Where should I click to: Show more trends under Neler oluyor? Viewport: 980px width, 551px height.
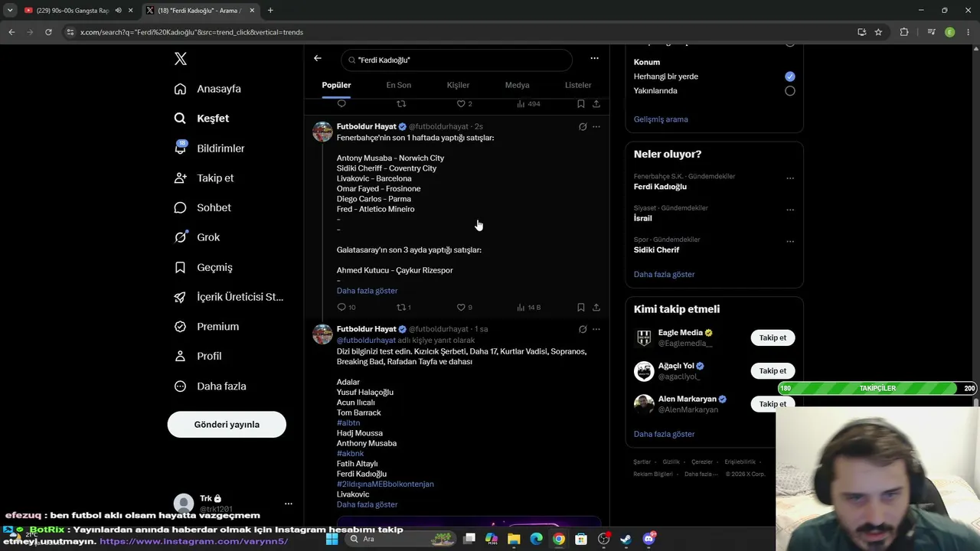(x=664, y=274)
